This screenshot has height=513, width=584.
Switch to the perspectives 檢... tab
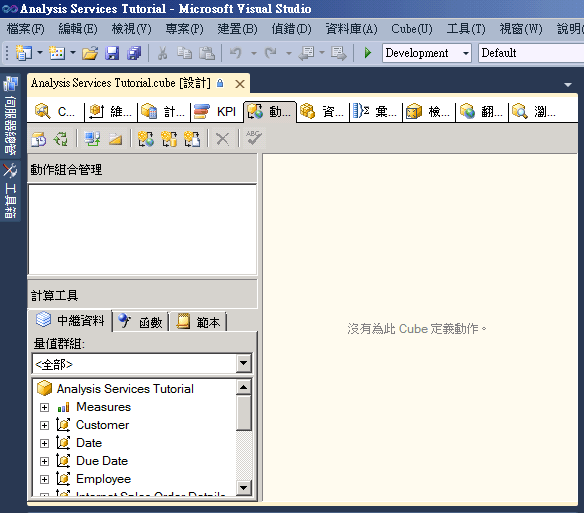(x=429, y=111)
